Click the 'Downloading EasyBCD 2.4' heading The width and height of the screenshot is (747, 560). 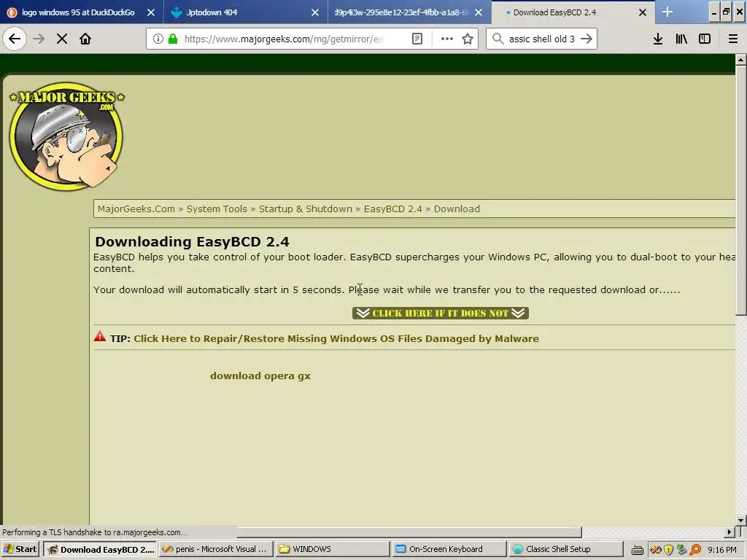[x=192, y=241]
